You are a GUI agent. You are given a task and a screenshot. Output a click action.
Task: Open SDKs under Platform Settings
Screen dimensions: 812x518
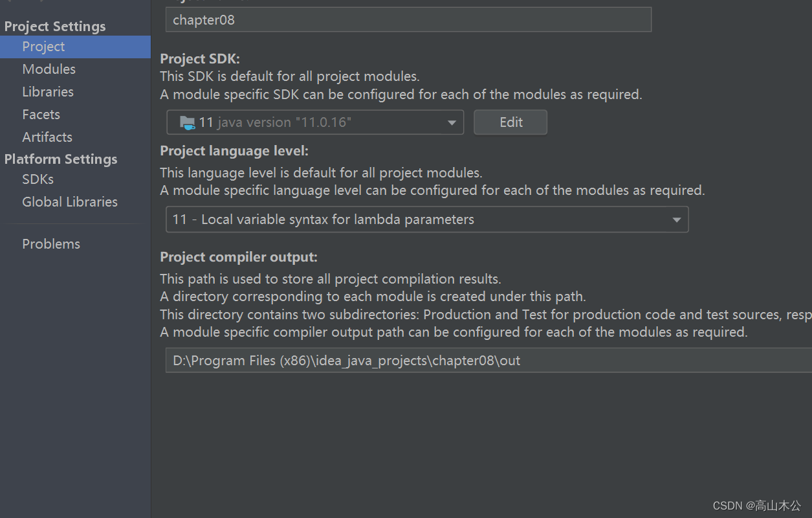(x=37, y=179)
